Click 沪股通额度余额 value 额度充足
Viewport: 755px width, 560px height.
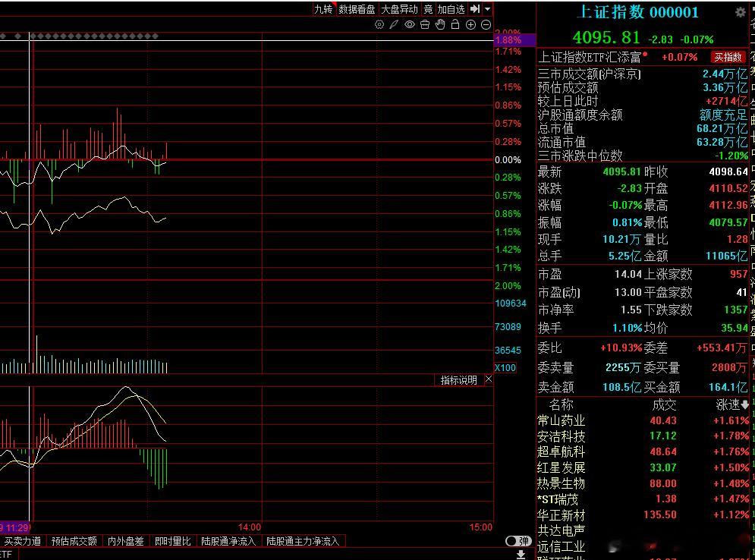(723, 115)
